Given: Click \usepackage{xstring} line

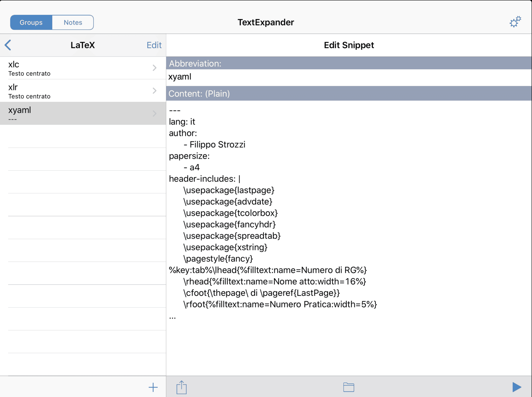Looking at the screenshot, I should click(x=225, y=247).
